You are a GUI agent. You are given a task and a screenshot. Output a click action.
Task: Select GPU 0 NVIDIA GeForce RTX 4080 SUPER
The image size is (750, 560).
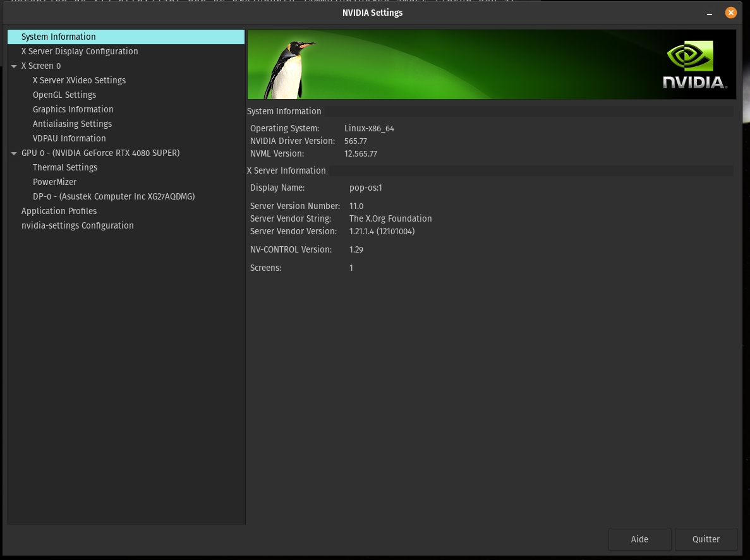[x=100, y=153]
